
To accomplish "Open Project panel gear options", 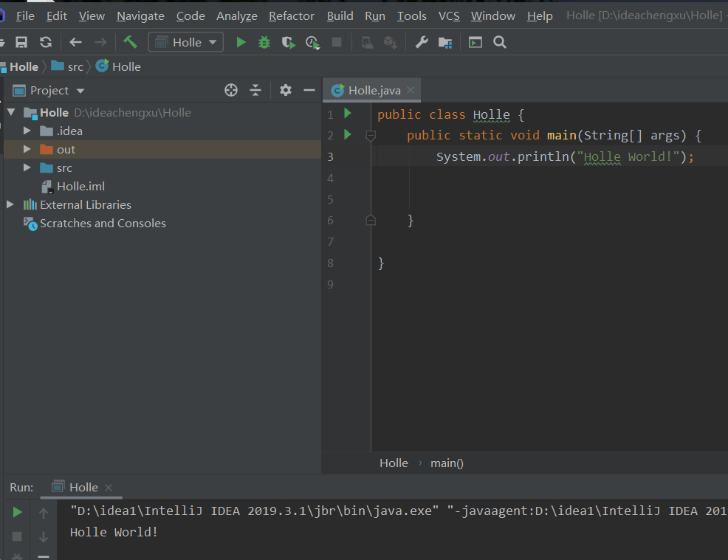I will pyautogui.click(x=286, y=90).
